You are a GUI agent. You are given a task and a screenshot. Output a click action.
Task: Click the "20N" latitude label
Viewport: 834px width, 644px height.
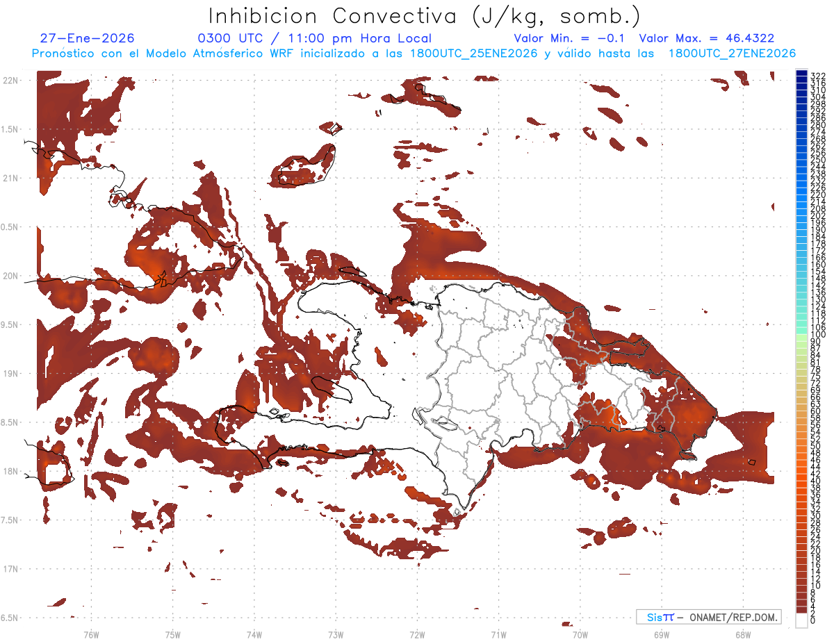[10, 276]
